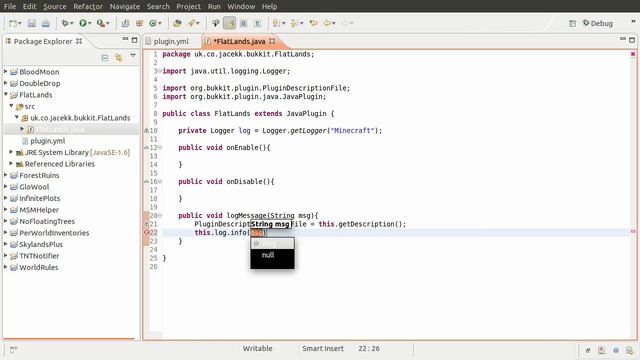Viewport: 640px width, 360px height.
Task: Open the New wizard dropdown arrow
Action: click(x=19, y=23)
